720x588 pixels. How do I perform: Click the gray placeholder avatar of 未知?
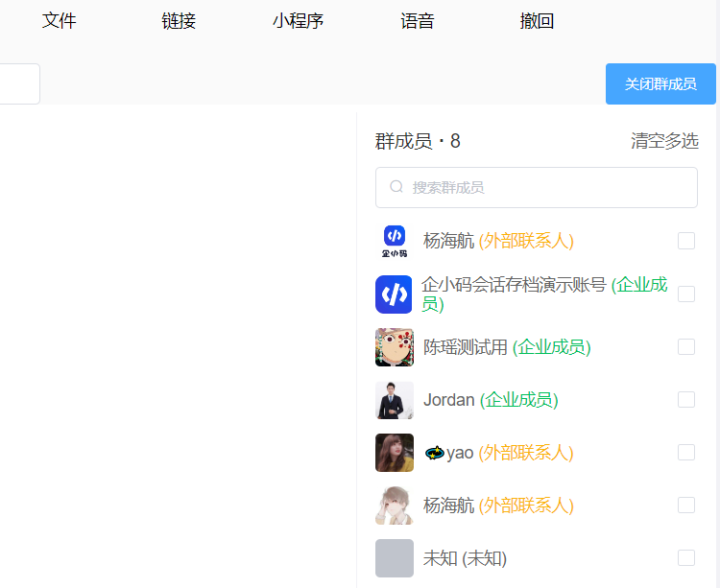coord(395,558)
